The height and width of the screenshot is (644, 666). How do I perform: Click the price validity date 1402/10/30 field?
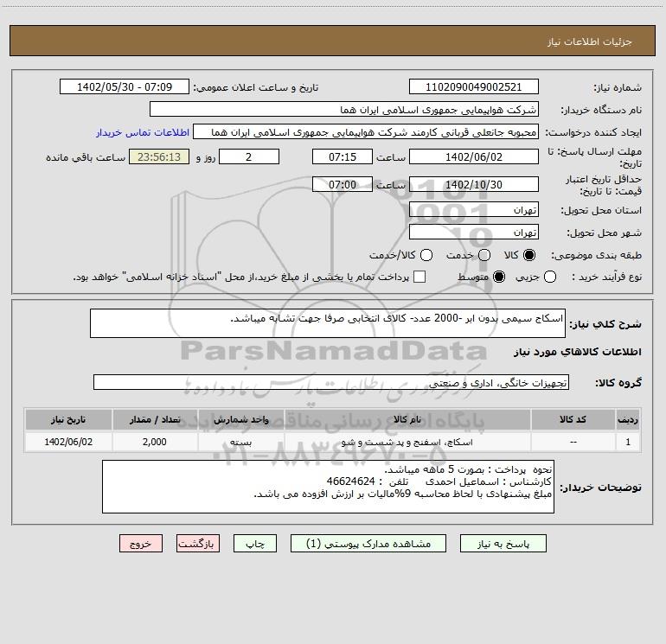point(474,184)
